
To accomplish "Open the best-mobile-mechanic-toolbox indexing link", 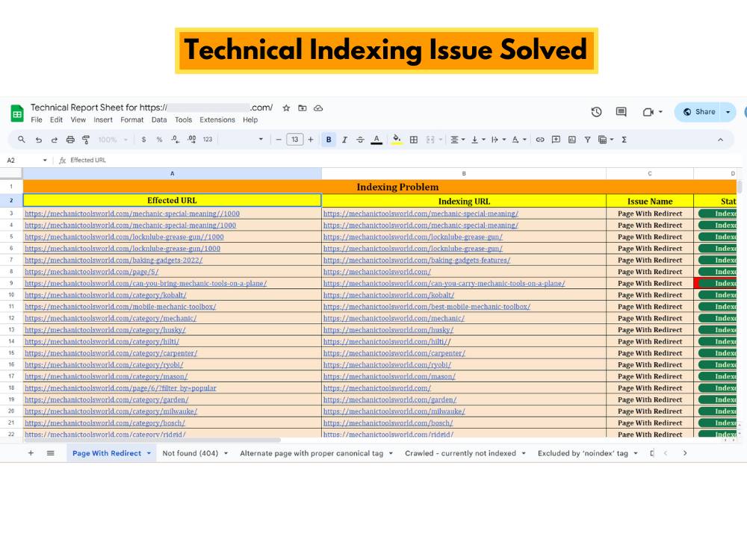I will tap(427, 307).
